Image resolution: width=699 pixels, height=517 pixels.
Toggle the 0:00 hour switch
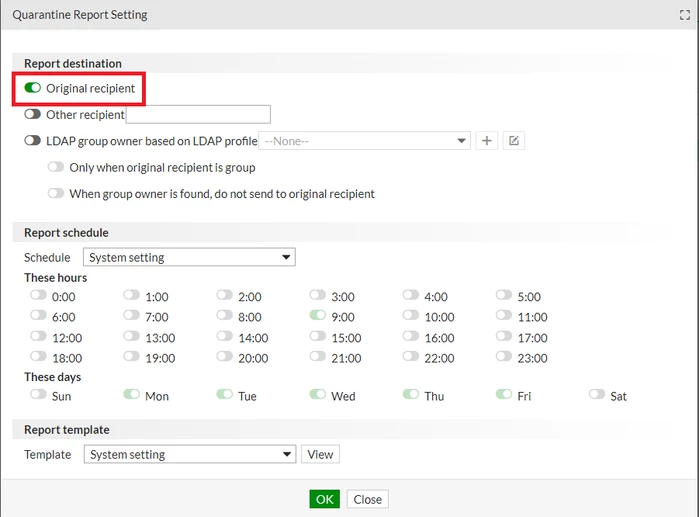[38, 295]
